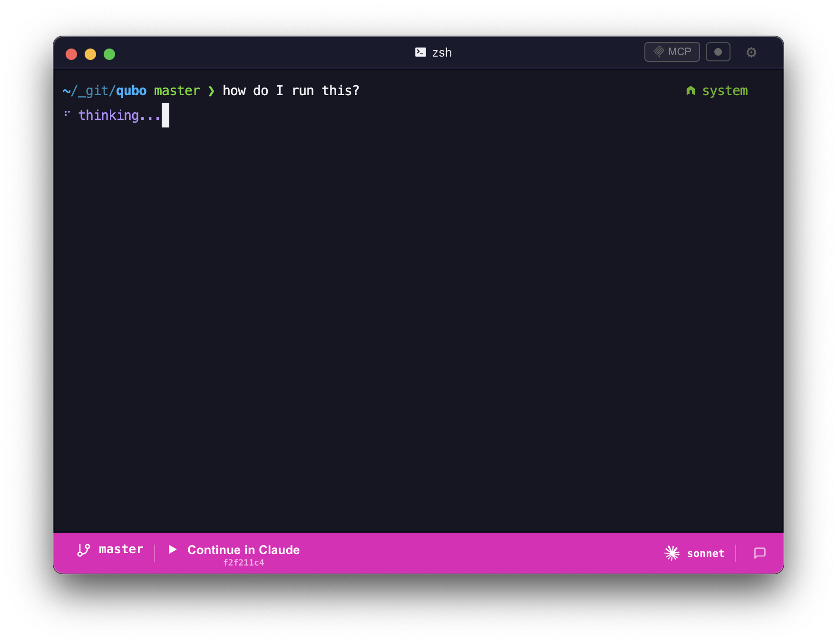
Task: Open Warp settings via gear icon
Action: 751,52
